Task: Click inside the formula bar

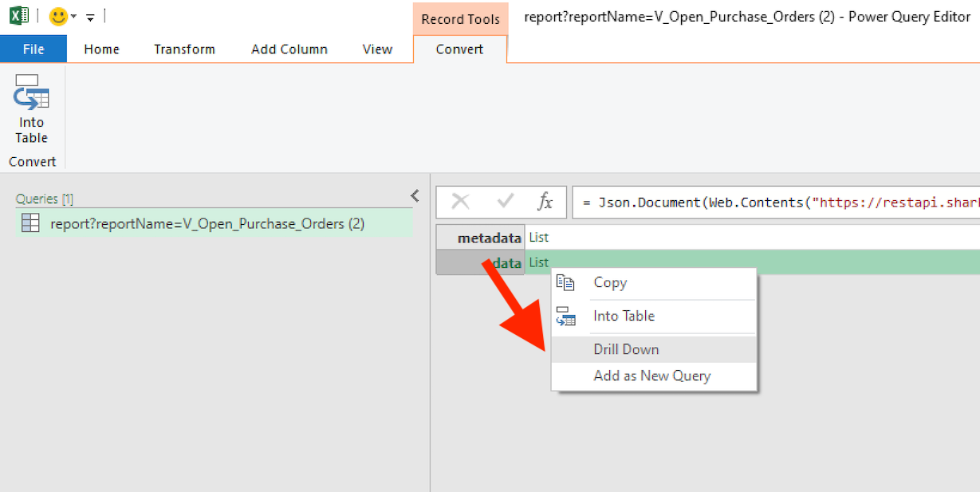Action: [776, 203]
